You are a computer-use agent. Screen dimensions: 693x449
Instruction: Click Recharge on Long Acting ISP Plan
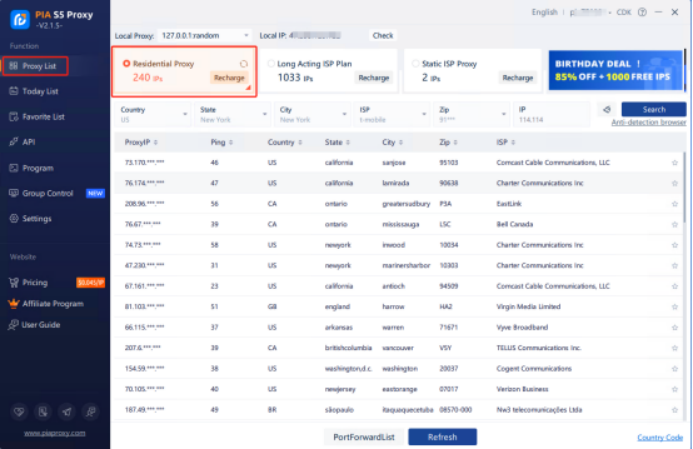(373, 78)
